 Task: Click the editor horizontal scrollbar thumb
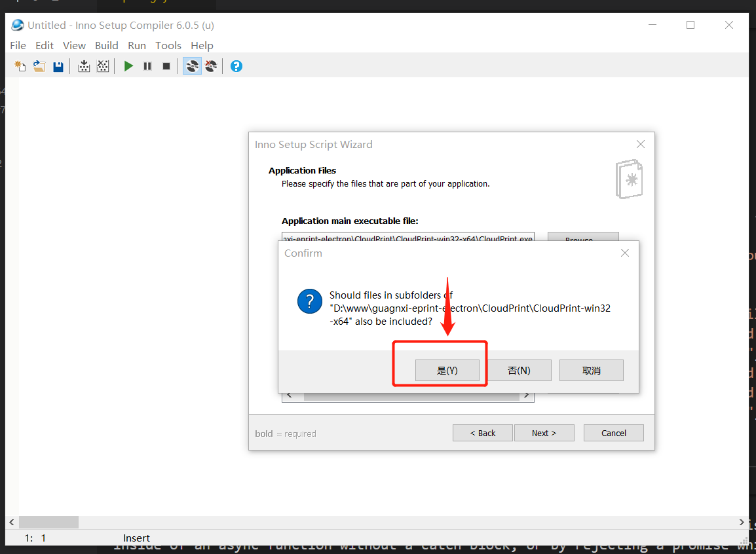coord(48,522)
